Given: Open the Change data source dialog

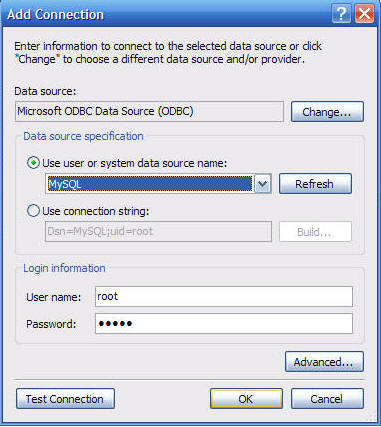Looking at the screenshot, I should point(327,112).
